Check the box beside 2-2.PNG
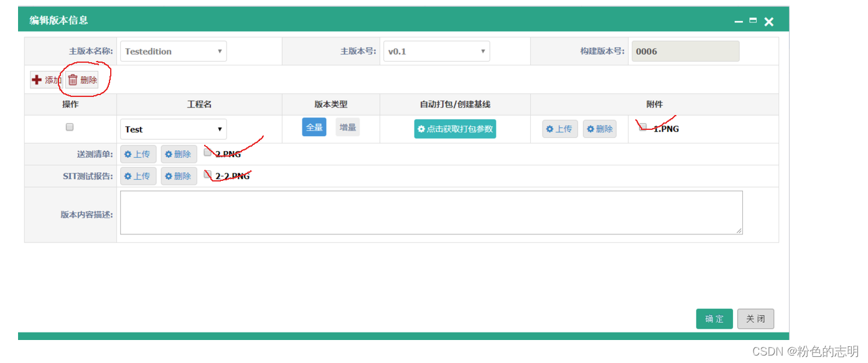 pyautogui.click(x=208, y=174)
